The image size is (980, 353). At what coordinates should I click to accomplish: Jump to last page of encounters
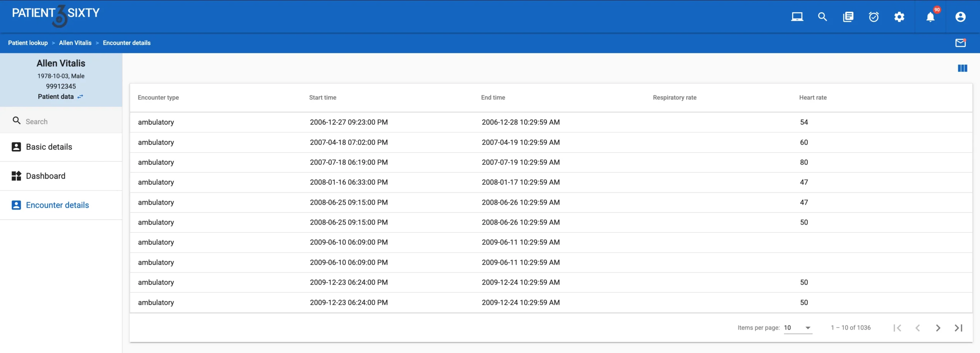coord(958,328)
